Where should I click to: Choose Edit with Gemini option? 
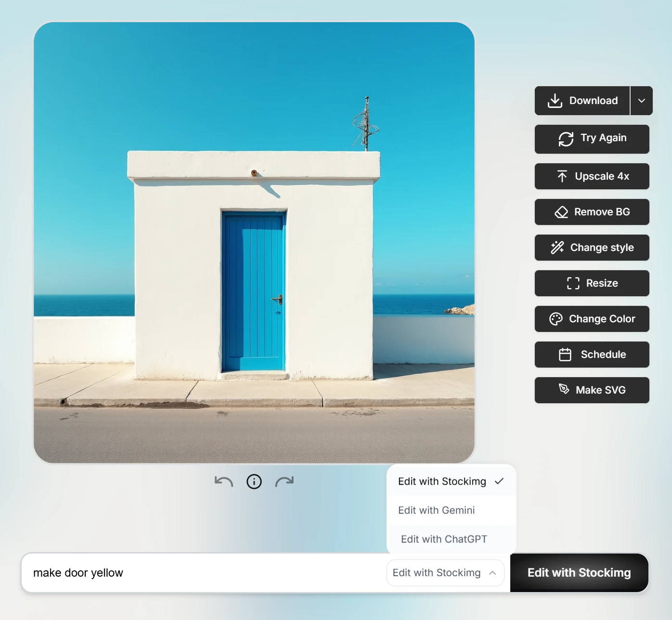[437, 510]
